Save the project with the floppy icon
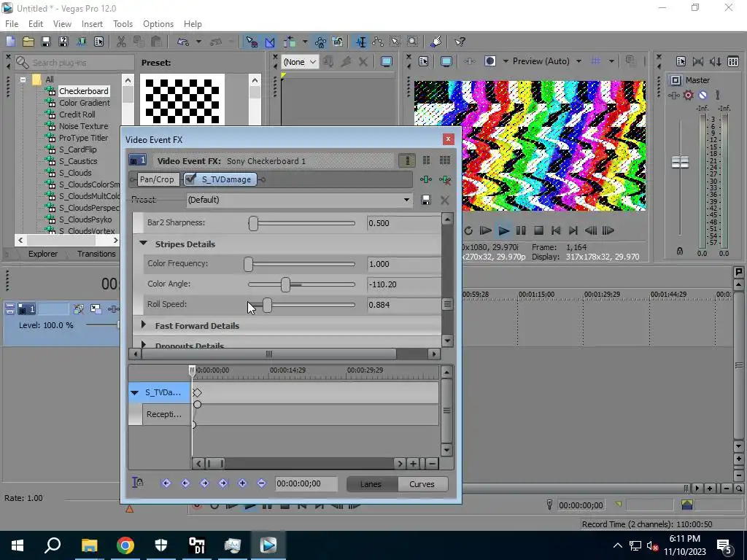The image size is (747, 560). pos(46,42)
